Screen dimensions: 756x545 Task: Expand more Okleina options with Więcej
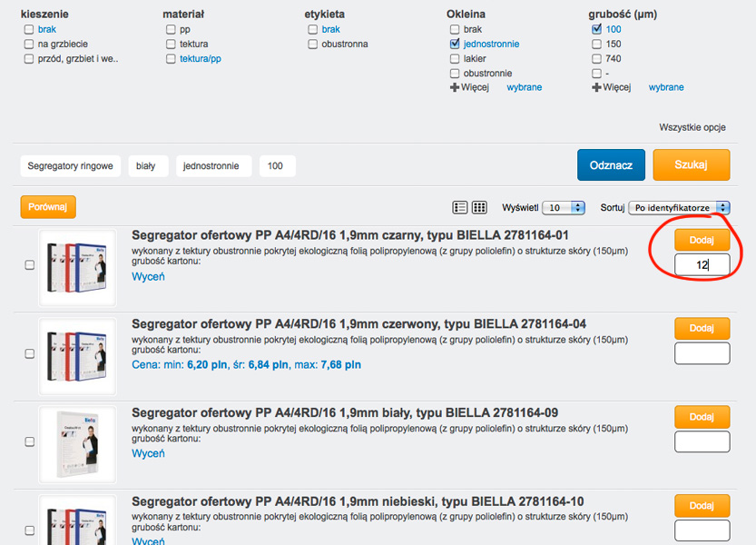point(469,87)
